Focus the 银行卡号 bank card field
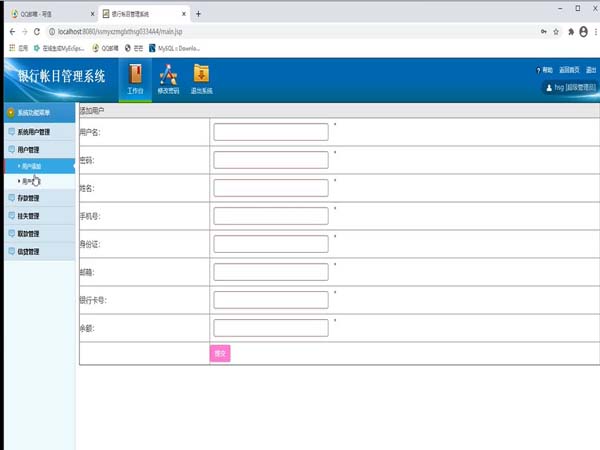This screenshot has width=600, height=450. click(271, 300)
